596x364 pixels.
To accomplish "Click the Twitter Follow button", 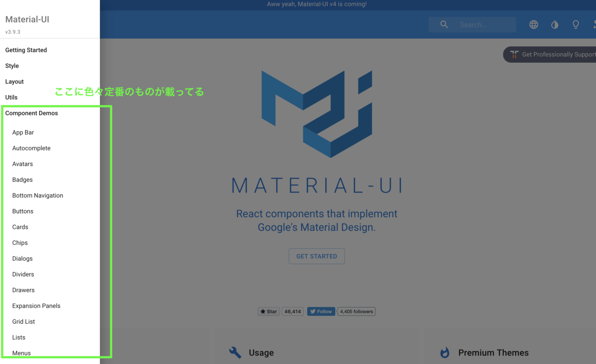I will 321,311.
